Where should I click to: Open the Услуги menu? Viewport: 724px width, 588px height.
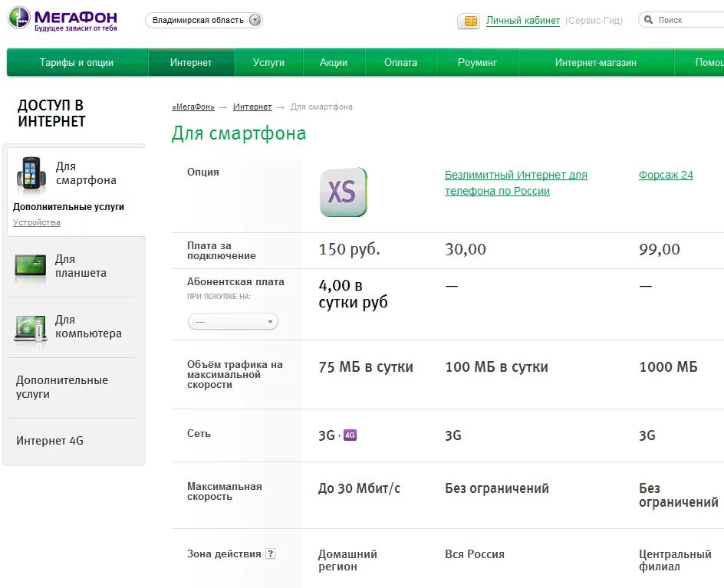pyautogui.click(x=268, y=62)
